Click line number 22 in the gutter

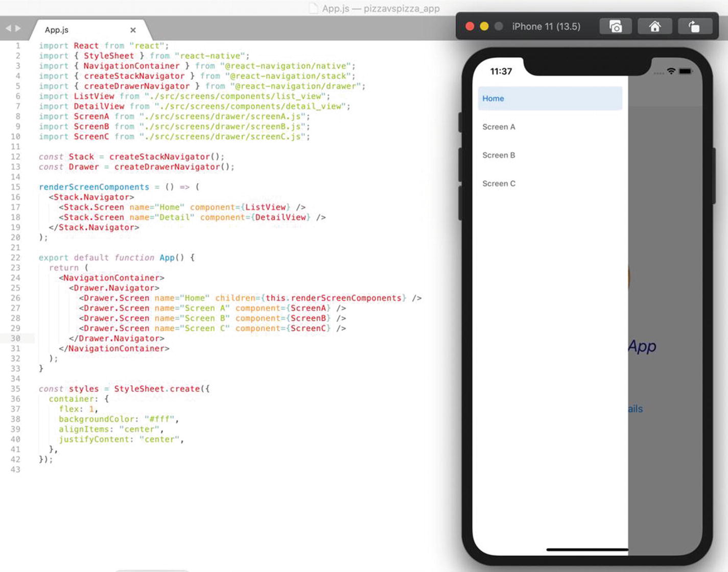[x=16, y=257]
